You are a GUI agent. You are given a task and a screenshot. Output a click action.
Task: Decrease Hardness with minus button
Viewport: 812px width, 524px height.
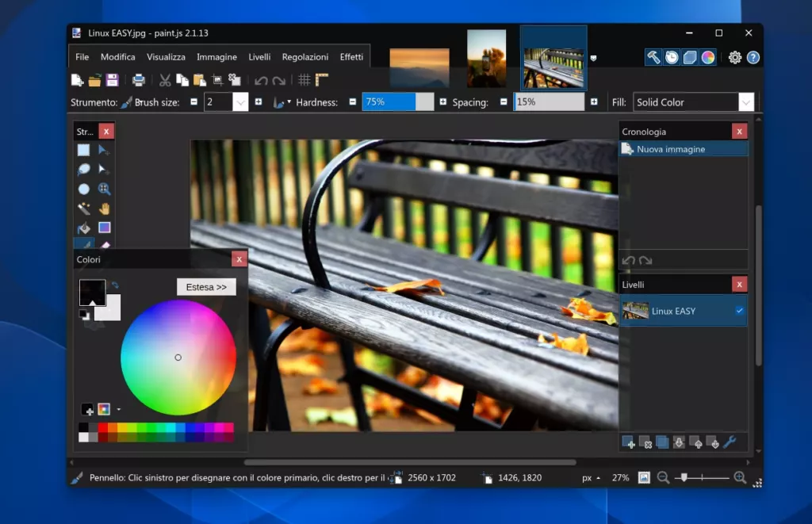click(x=353, y=102)
